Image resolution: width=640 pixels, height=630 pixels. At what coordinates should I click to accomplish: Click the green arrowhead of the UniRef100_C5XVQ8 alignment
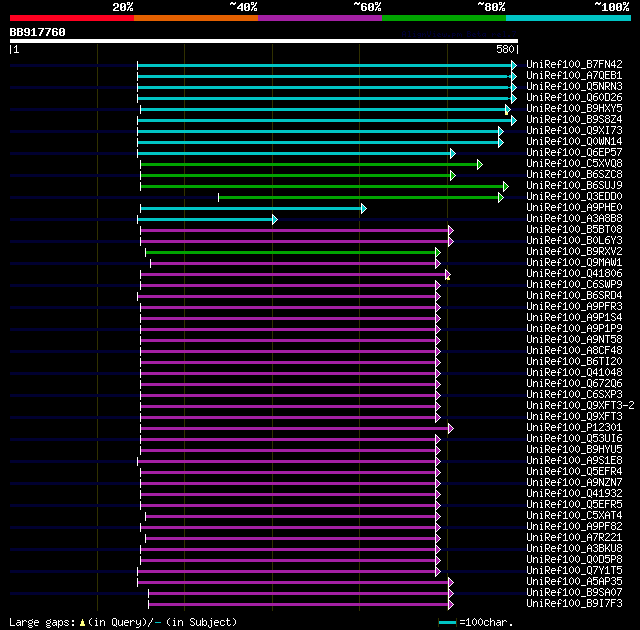(x=480, y=164)
